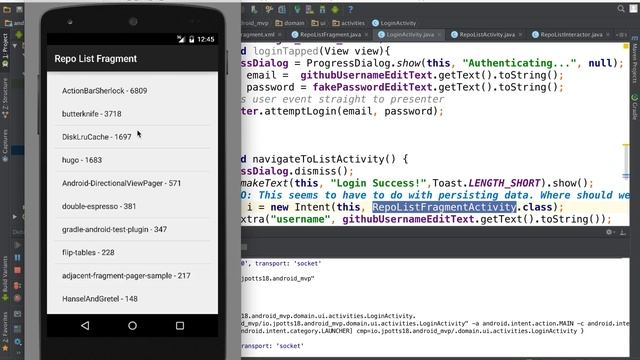Select the double-espresso - 381 list item
This screenshot has width=640, height=360.
point(132,206)
